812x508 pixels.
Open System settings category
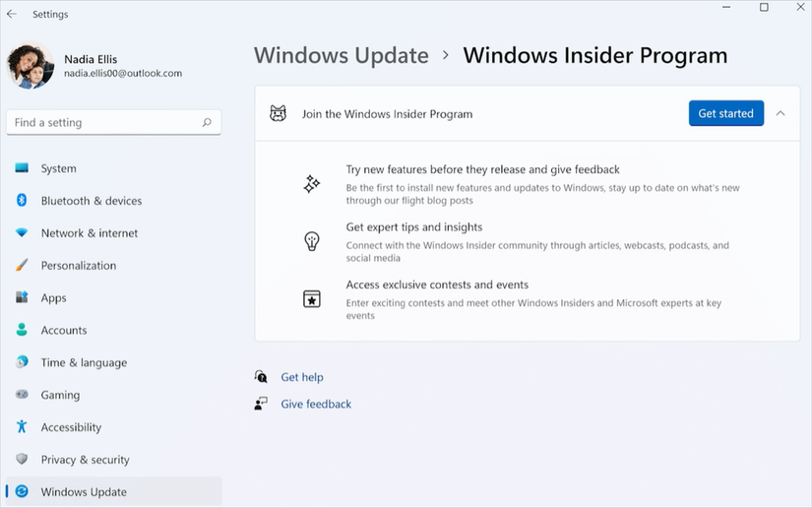[114, 168]
